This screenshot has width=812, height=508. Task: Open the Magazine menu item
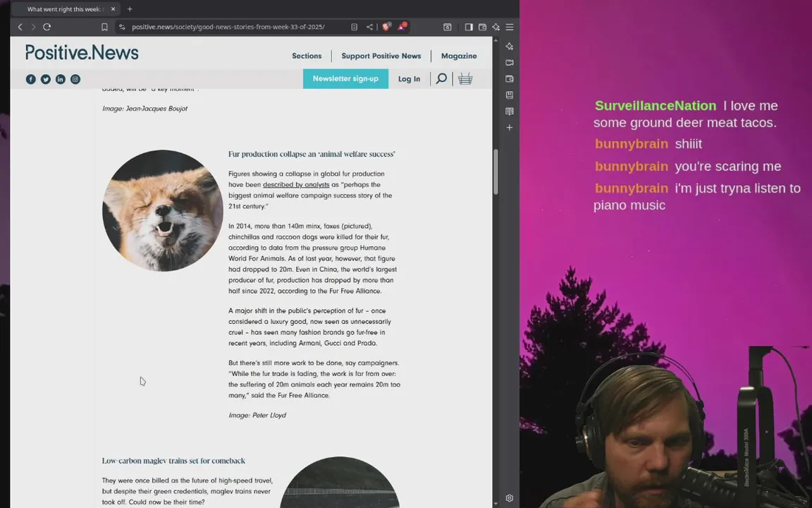pyautogui.click(x=459, y=56)
